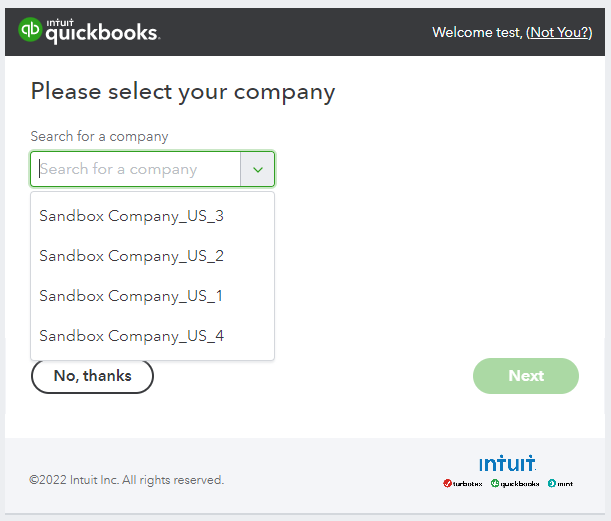The width and height of the screenshot is (611, 521).
Task: Click the "Please select your company" heading
Action: pos(183,92)
